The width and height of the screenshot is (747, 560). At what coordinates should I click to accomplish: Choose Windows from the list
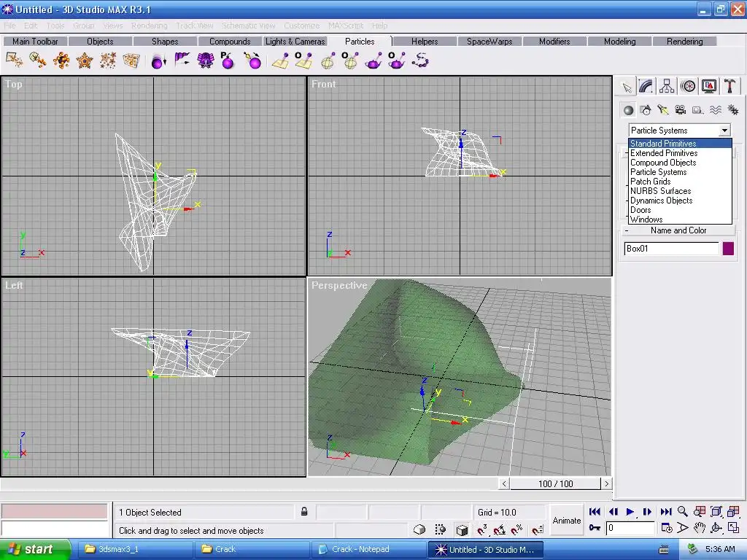680,219
